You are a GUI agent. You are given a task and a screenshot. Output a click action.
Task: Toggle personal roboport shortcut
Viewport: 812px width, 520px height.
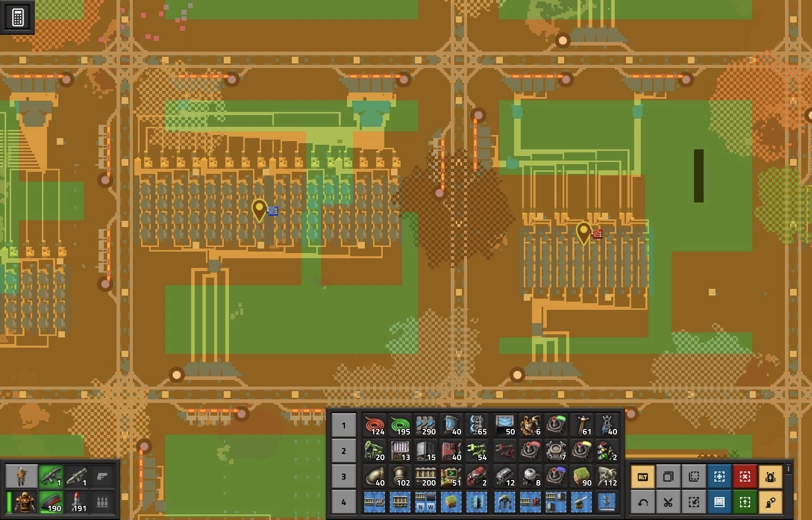771,477
